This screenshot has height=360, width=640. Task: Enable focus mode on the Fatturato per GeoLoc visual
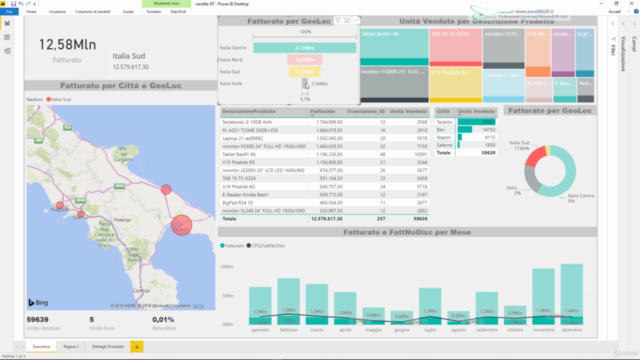[347, 20]
